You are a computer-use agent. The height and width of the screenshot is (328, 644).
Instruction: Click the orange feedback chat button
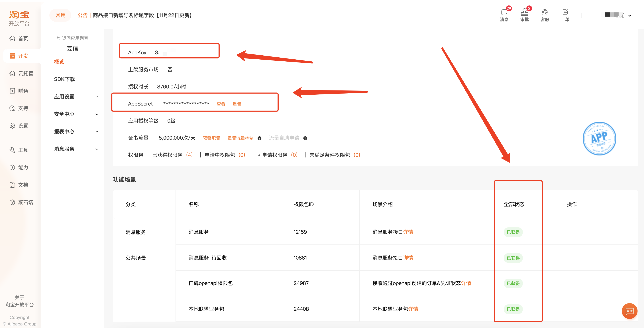tap(629, 311)
